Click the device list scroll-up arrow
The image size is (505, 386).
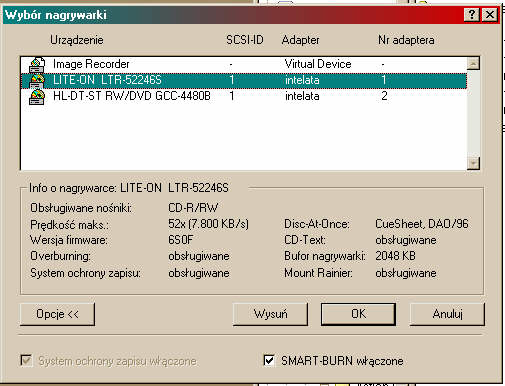click(x=473, y=63)
